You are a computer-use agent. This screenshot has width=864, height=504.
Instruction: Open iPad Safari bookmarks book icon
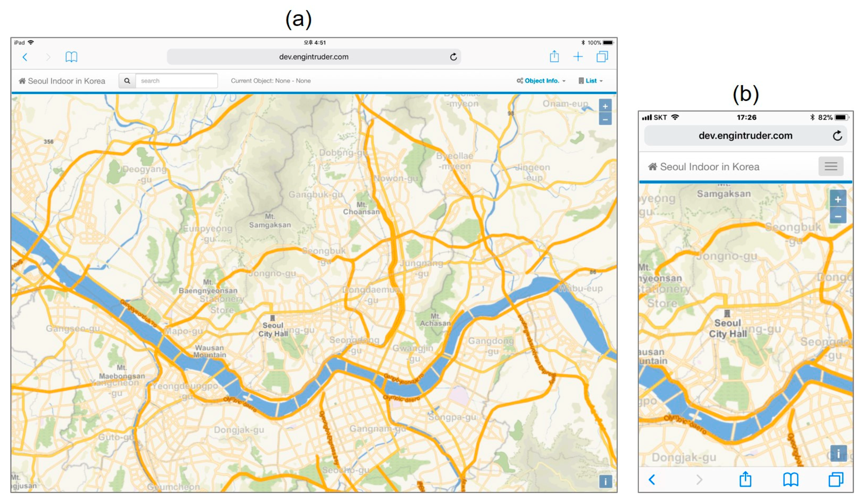click(71, 57)
